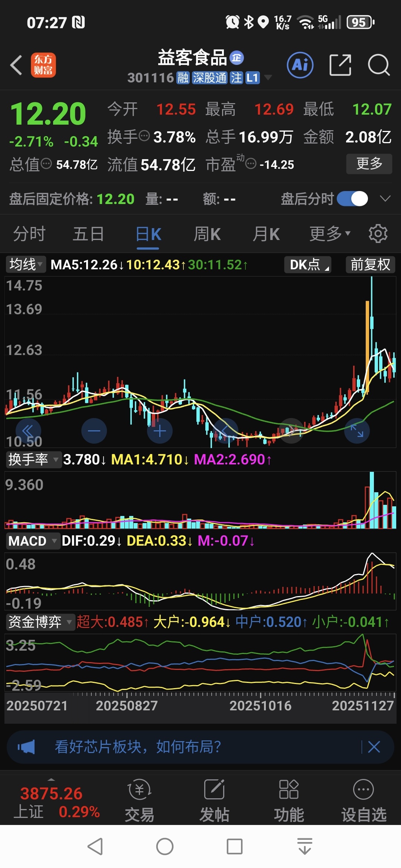This screenshot has width=401, height=868.
Task: Open 换手率 indicator dropdown
Action: (33, 460)
